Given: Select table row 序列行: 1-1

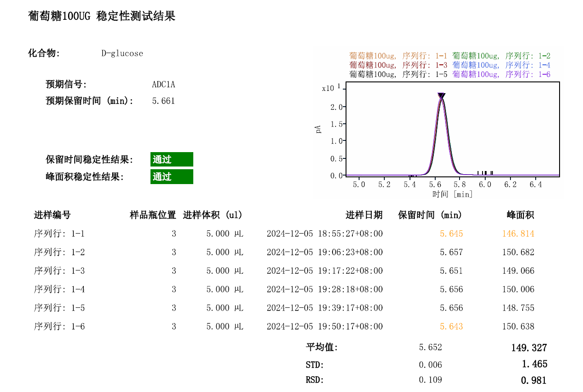Looking at the screenshot, I should [284, 234].
